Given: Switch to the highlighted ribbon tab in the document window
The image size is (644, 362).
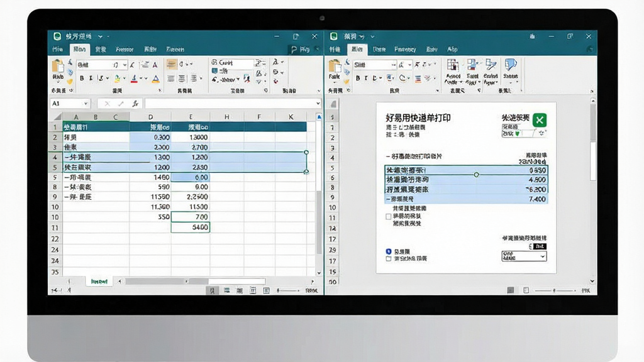Looking at the screenshot, I should click(357, 49).
